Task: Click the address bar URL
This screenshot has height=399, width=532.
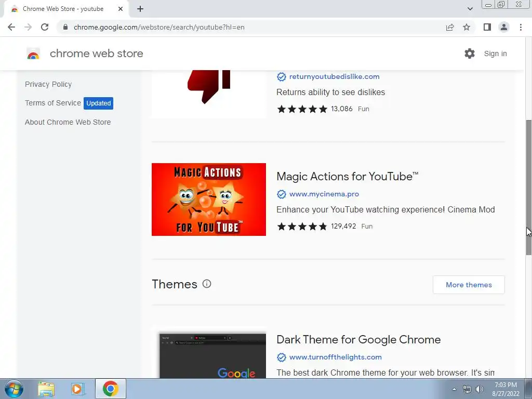Action: pyautogui.click(x=159, y=27)
